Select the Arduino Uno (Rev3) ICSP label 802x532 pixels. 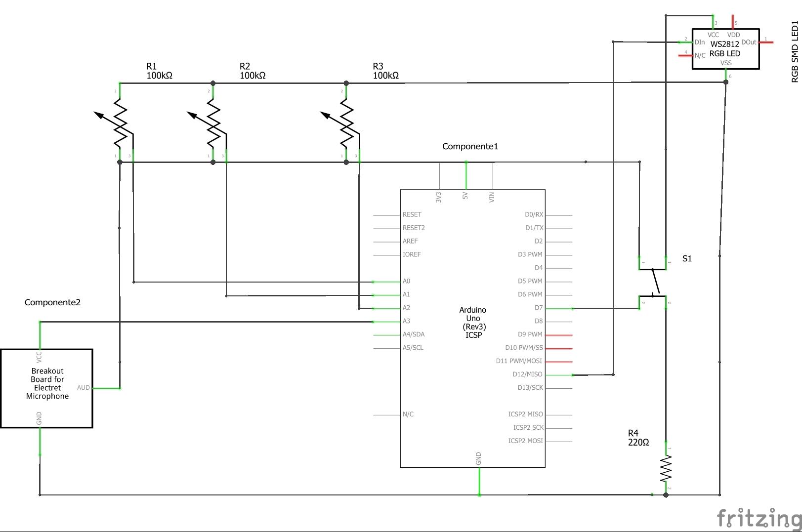point(473,323)
